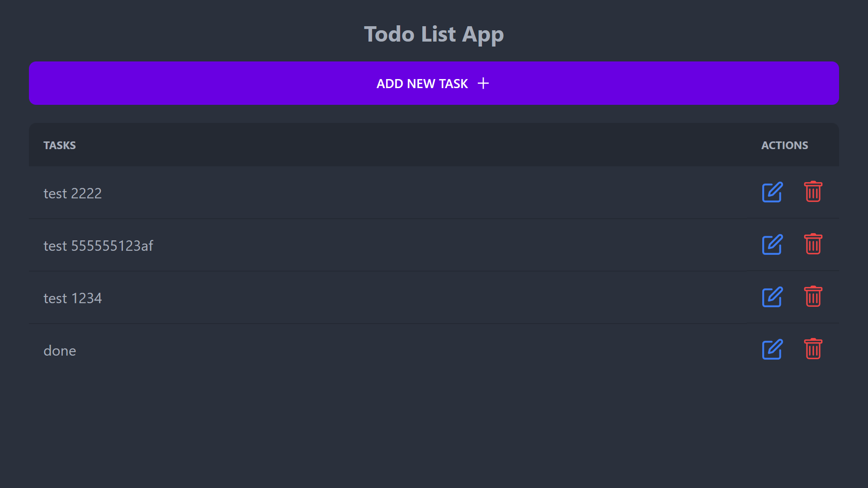Edit the 'test 555555123af' task
The width and height of the screenshot is (868, 488).
[x=772, y=245]
